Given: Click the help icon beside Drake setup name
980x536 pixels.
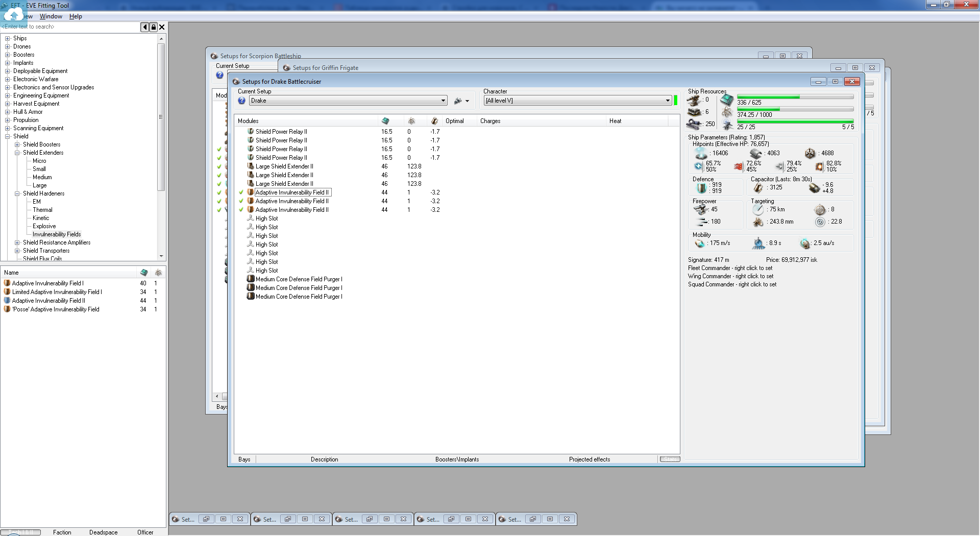Looking at the screenshot, I should coord(242,101).
